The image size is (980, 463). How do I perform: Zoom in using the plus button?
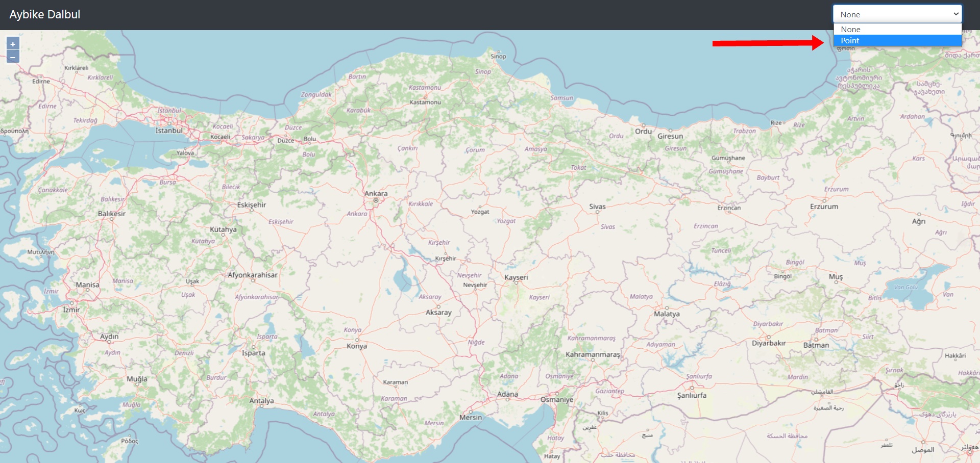point(13,44)
